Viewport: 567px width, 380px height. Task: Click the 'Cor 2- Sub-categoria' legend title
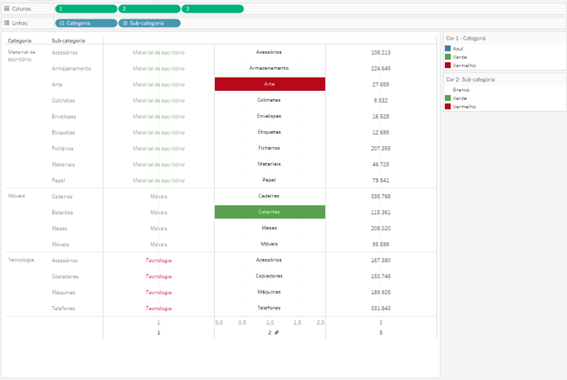[x=470, y=80]
